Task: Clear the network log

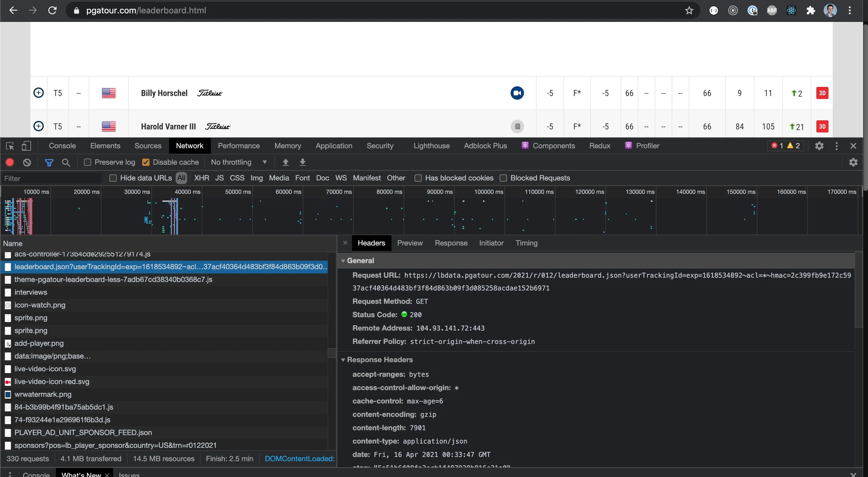Action: [27, 162]
